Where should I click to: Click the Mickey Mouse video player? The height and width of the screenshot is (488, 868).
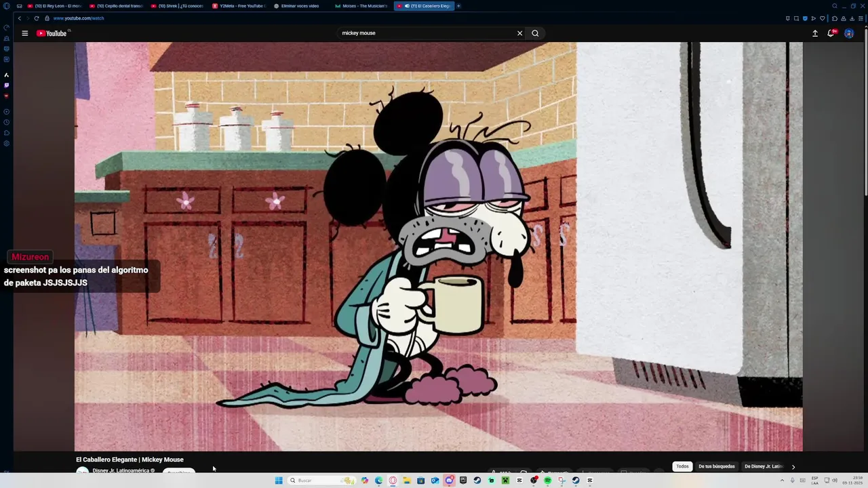click(x=438, y=247)
